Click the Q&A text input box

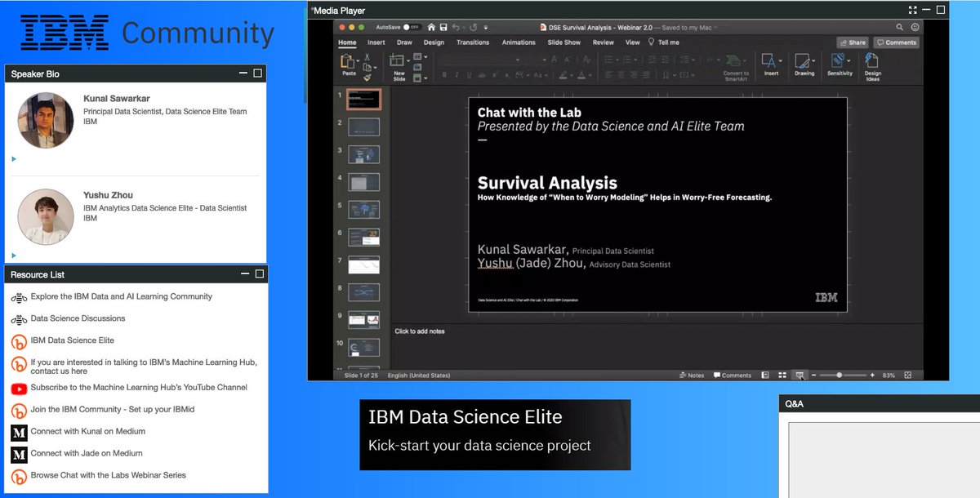pos(884,460)
